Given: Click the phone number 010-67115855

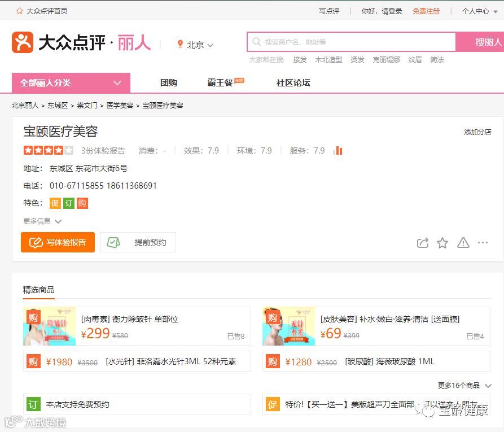Looking at the screenshot, I should [x=77, y=186].
